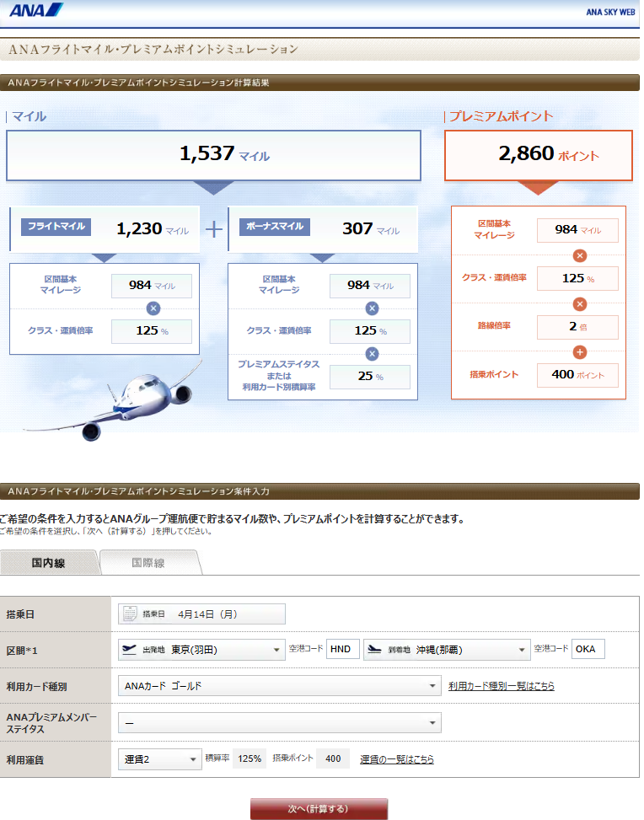Open the ANA premium member status dropdown
This screenshot has width=644, height=820.
pos(279,723)
